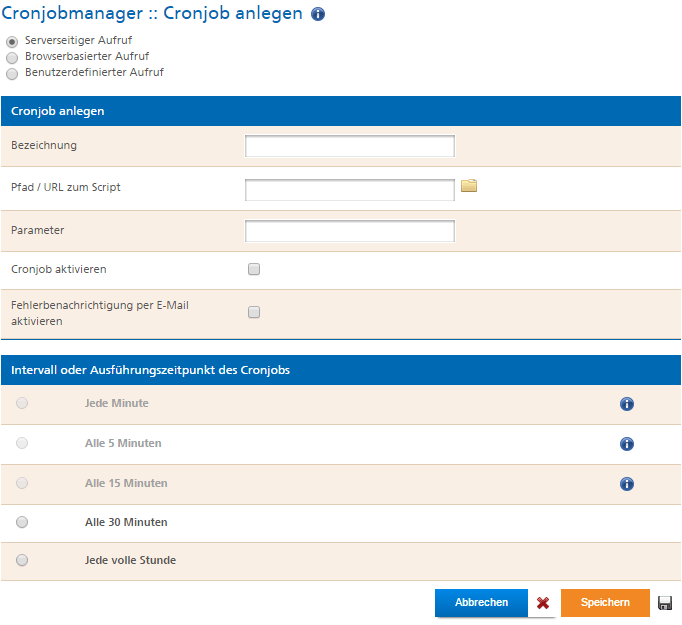Focus the Bezeichnung text field
Viewport: 682px width, 625px height.
click(350, 146)
